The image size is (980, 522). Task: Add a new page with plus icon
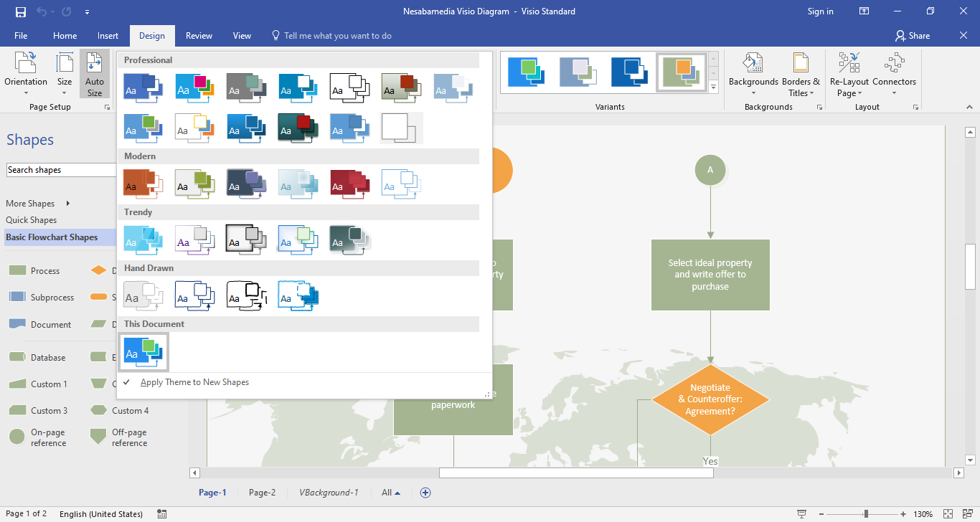tap(425, 493)
